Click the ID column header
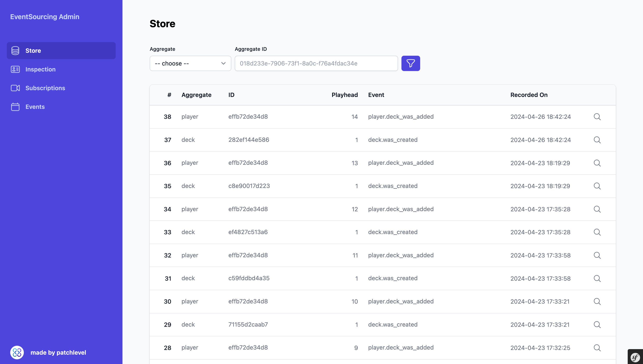This screenshot has width=643, height=364. pyautogui.click(x=231, y=95)
